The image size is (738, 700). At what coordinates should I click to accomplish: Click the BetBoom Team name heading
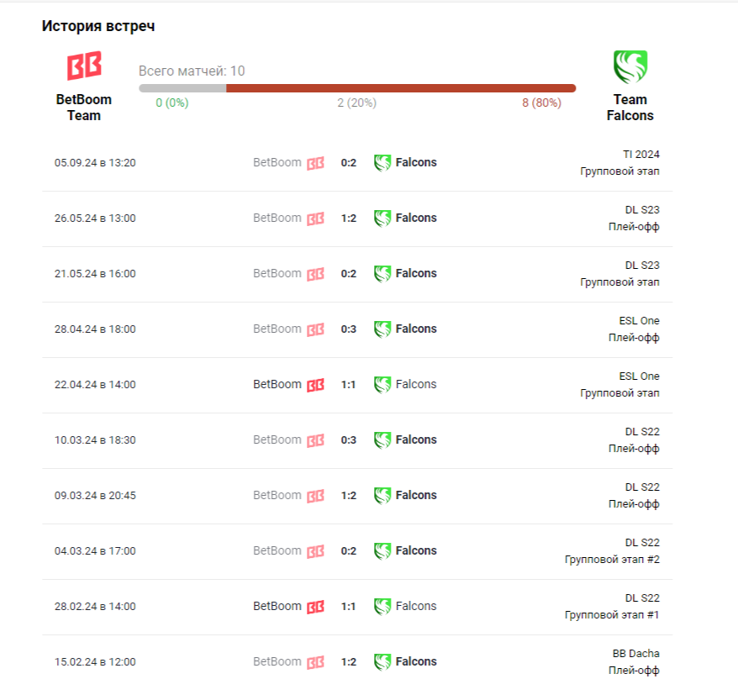point(84,108)
